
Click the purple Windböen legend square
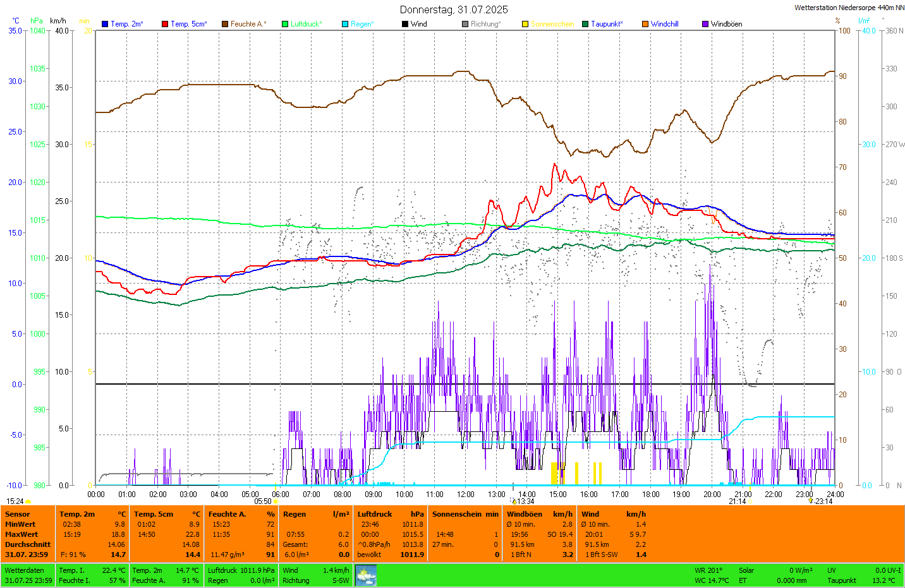(x=705, y=24)
